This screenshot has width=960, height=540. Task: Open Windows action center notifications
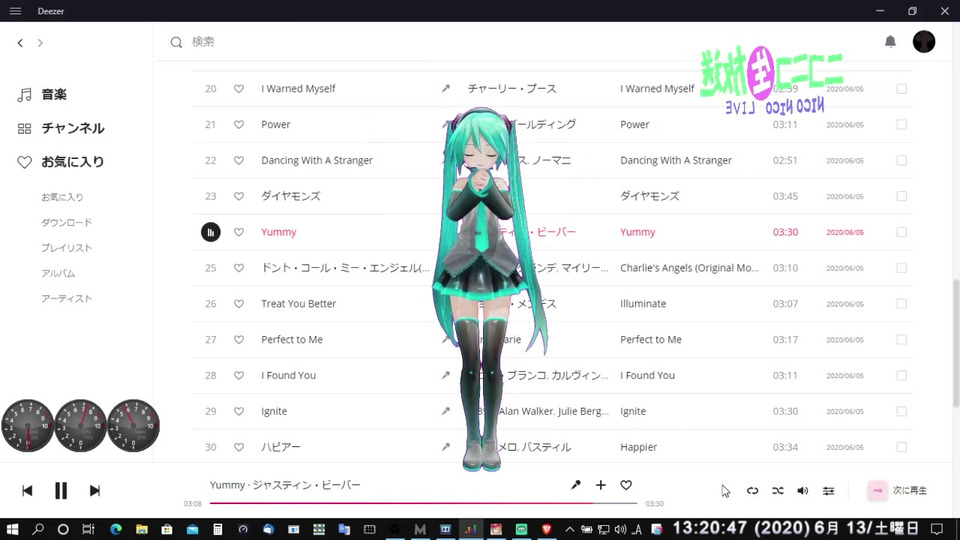point(937,528)
